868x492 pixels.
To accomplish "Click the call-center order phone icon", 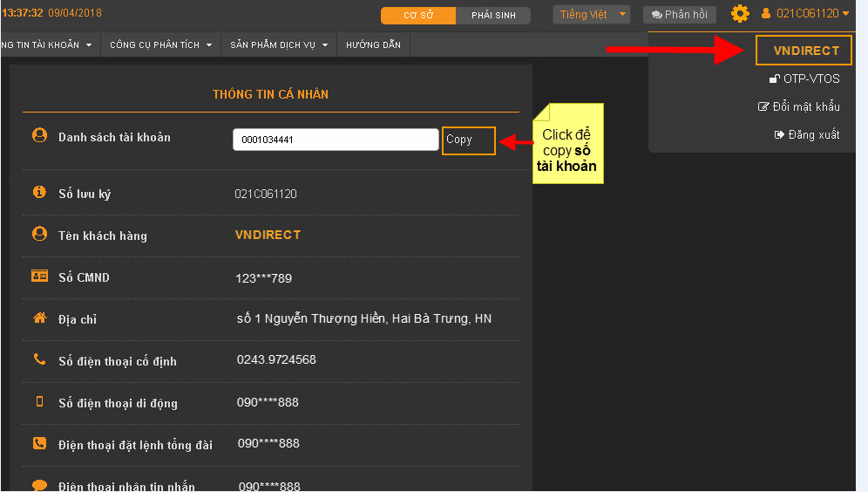I will tap(39, 443).
